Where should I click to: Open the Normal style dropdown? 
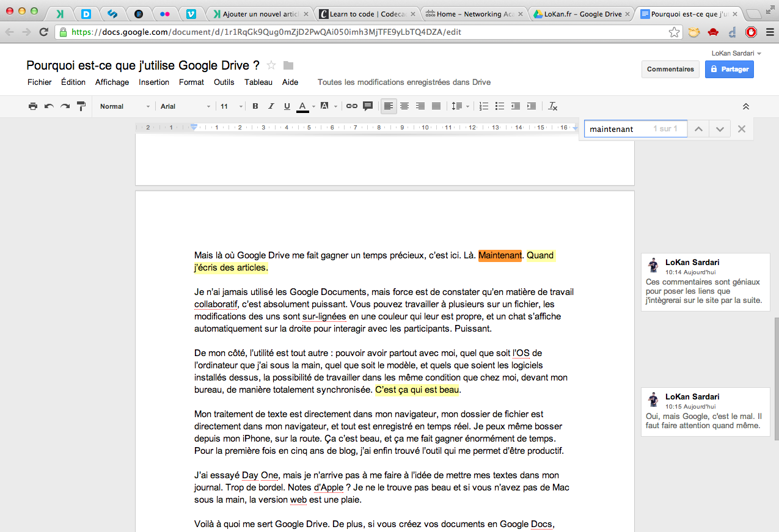(122, 106)
